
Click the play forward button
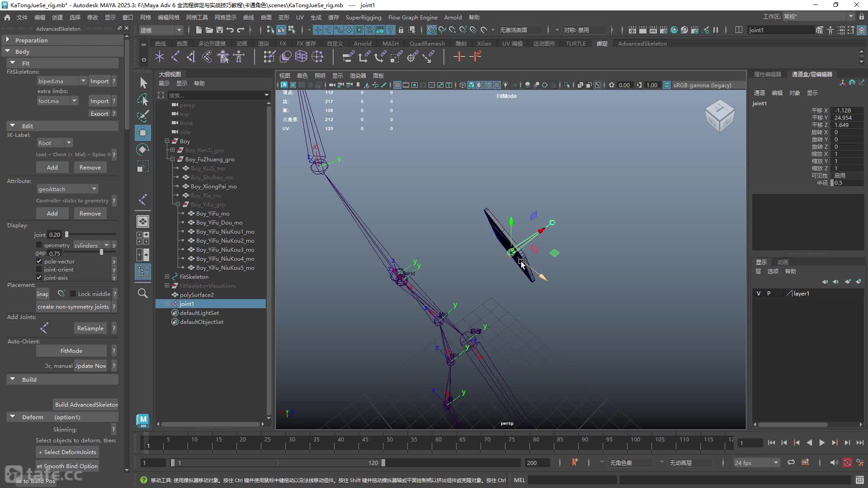pyautogui.click(x=822, y=443)
